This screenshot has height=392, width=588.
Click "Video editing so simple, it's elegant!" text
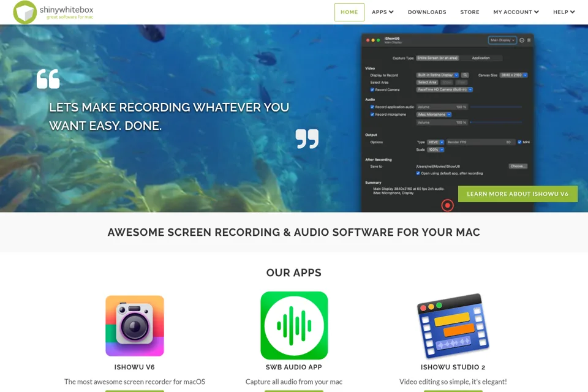453,382
